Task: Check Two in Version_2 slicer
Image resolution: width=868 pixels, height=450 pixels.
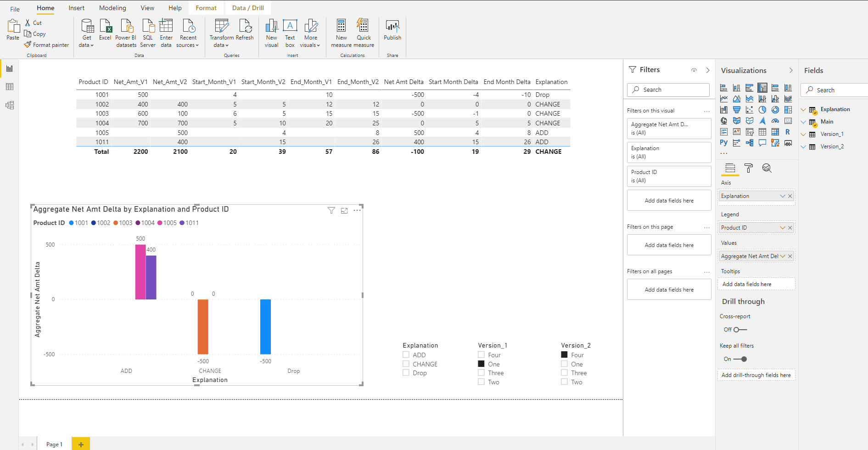Action: click(564, 382)
